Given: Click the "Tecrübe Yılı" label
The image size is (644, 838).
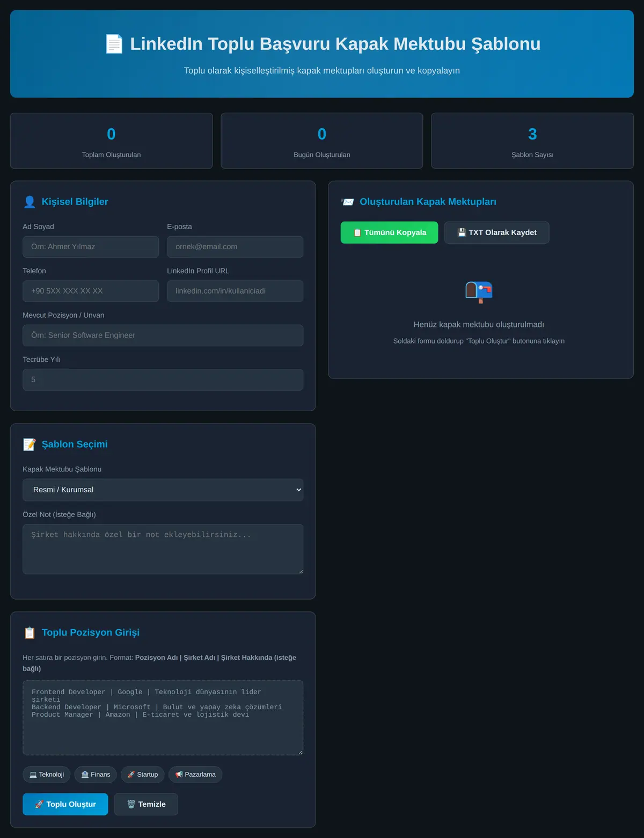Looking at the screenshot, I should (x=41, y=360).
